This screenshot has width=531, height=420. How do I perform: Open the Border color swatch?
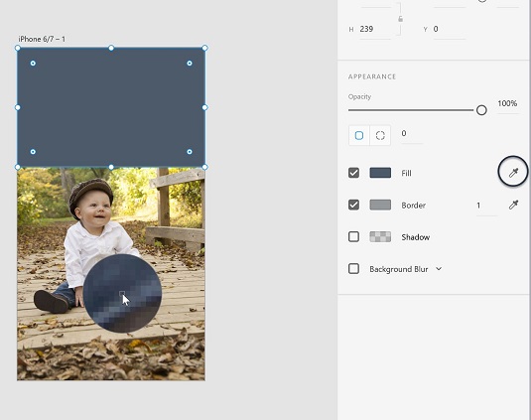coord(380,205)
